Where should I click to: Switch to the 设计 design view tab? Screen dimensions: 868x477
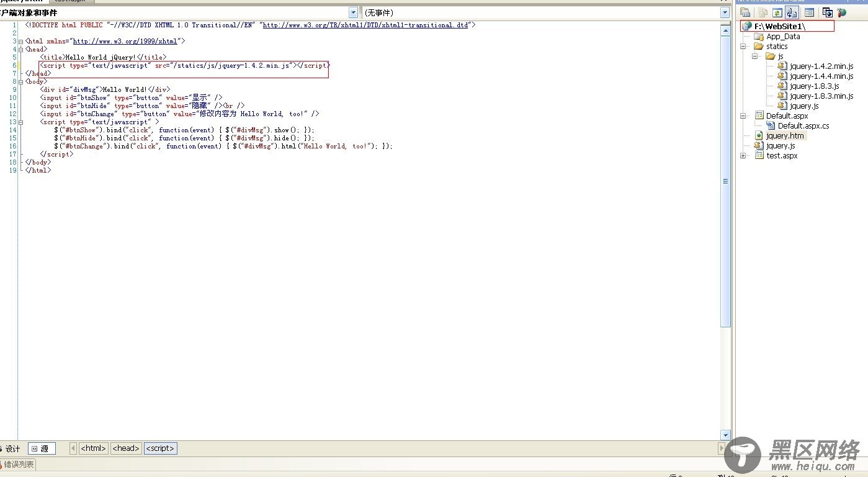click(10, 448)
